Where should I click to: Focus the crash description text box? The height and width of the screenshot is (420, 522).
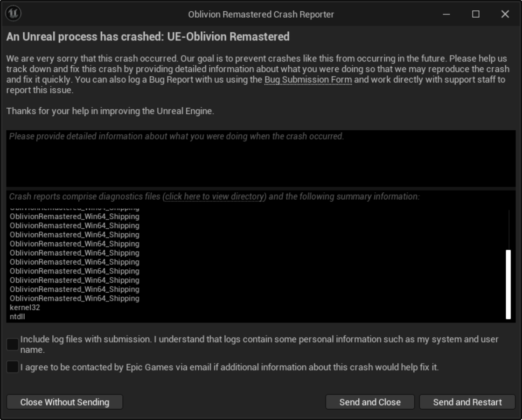[261, 158]
